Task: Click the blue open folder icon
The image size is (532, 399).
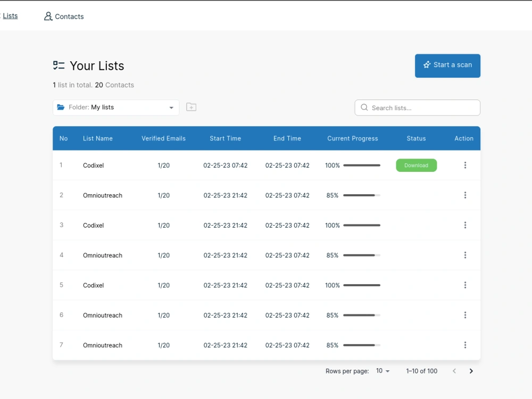Action: coord(61,107)
